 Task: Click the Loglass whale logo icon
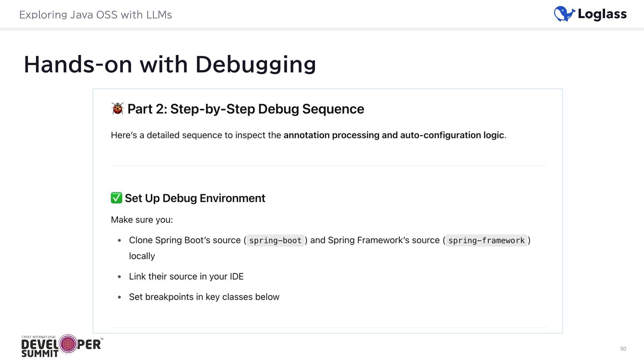(564, 14)
